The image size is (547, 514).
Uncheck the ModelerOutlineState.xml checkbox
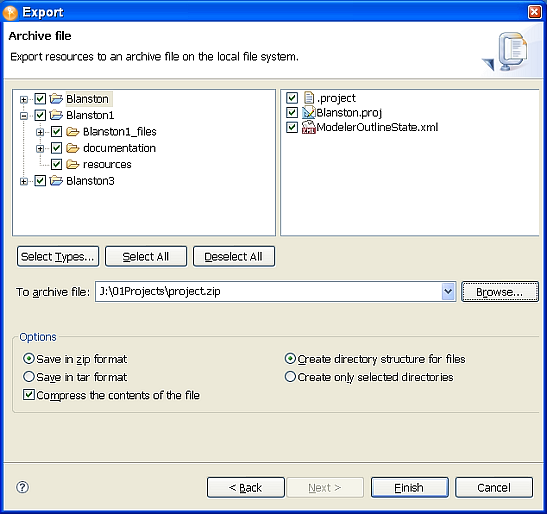pyautogui.click(x=292, y=127)
